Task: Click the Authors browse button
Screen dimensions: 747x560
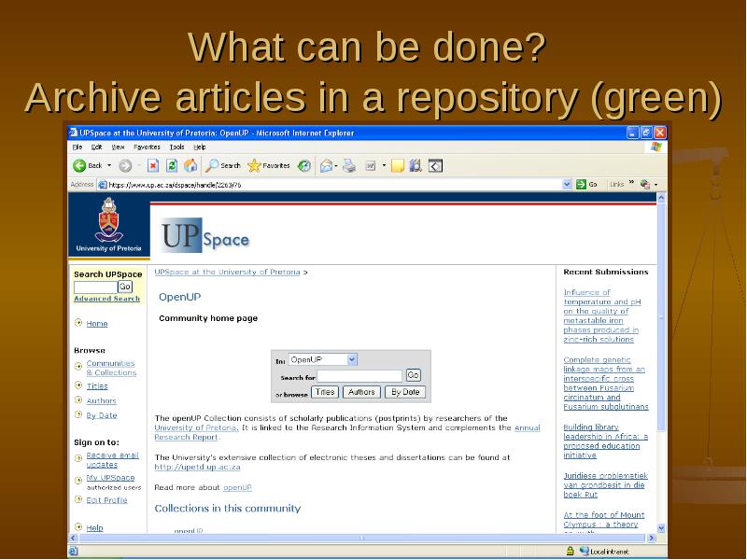Action: click(x=361, y=392)
